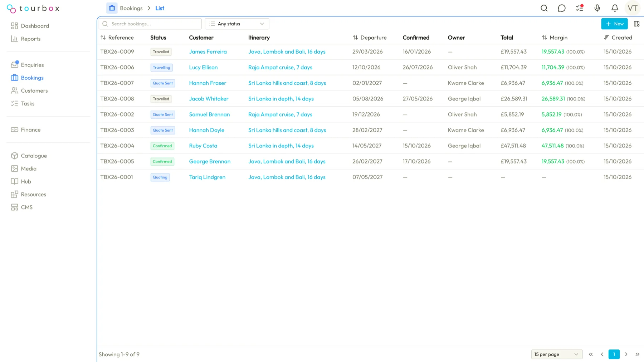This screenshot has width=644, height=362.
Task: Open the chat bubble messages icon
Action: [x=562, y=8]
